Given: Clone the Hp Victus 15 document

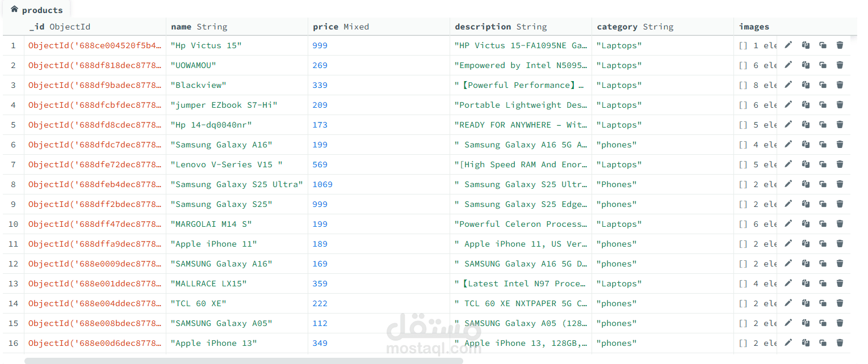Looking at the screenshot, I should click(823, 45).
